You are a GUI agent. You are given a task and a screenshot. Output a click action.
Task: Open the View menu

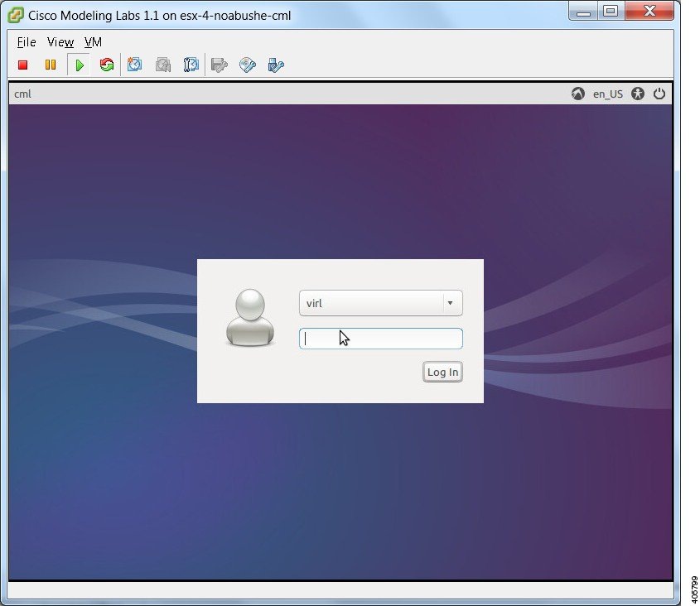pos(60,42)
